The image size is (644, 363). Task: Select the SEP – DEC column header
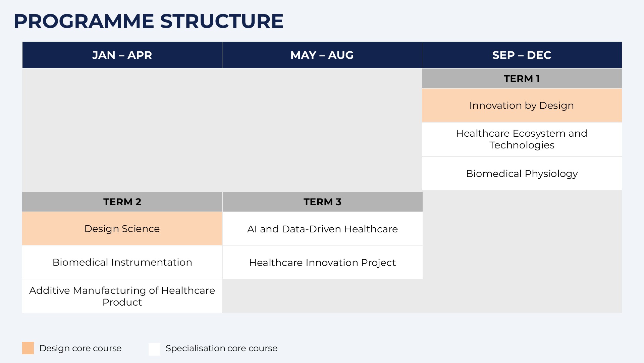(522, 55)
